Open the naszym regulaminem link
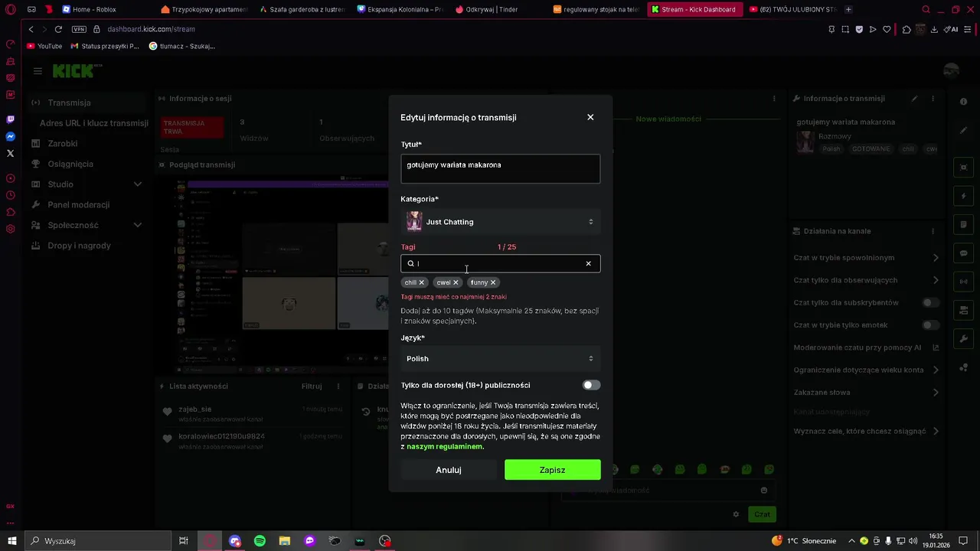 pos(445,446)
